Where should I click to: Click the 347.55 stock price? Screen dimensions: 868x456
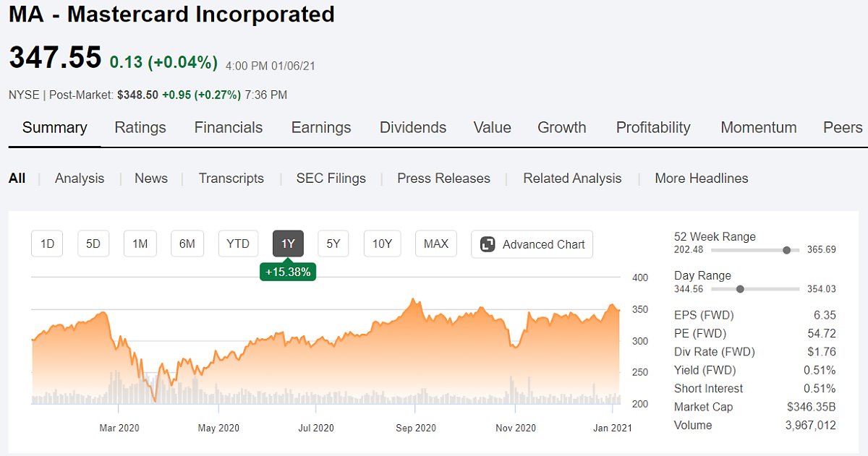click(x=55, y=58)
